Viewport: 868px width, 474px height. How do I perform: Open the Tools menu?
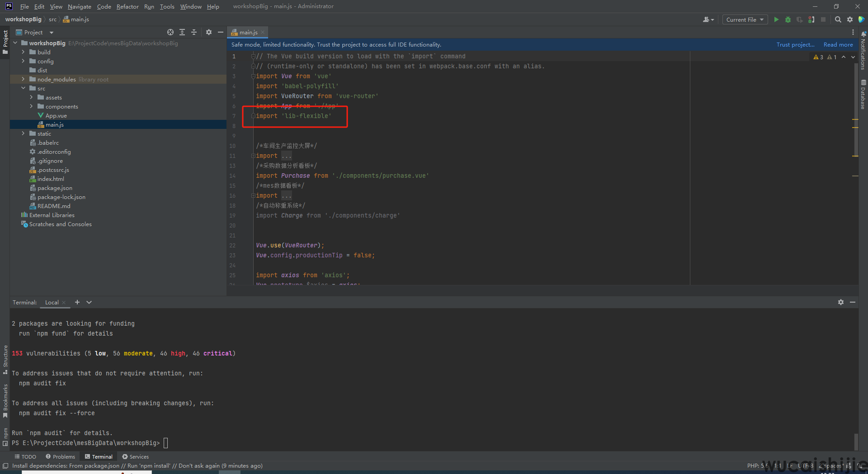click(167, 6)
